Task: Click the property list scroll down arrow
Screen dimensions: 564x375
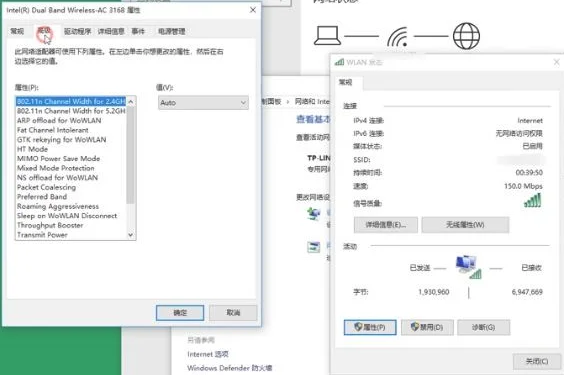Action: pyautogui.click(x=131, y=235)
